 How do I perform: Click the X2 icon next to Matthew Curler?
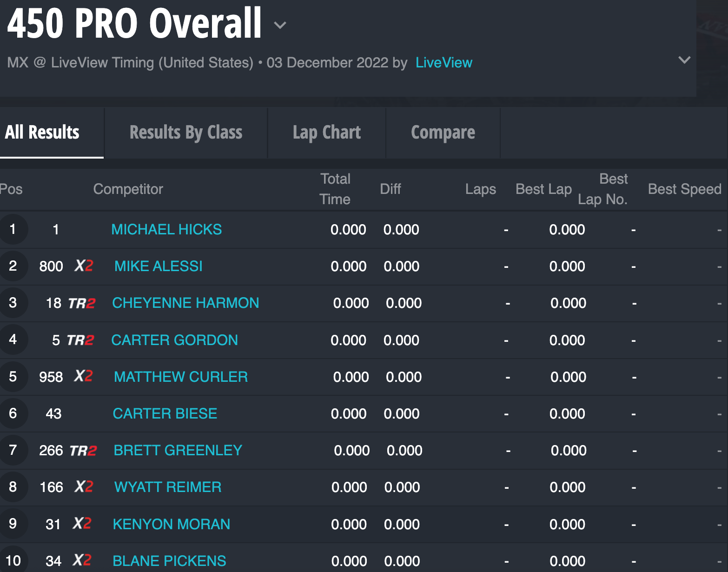tap(83, 376)
